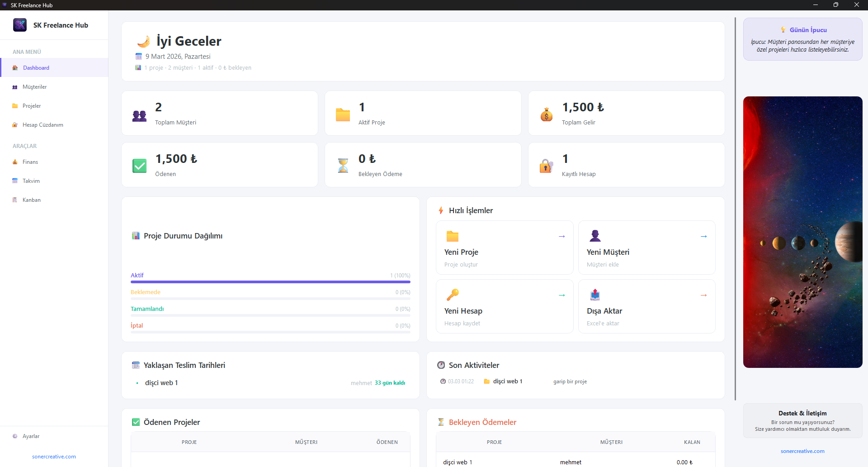Click the Aktif progress bar
This screenshot has height=467, width=868.
click(270, 281)
